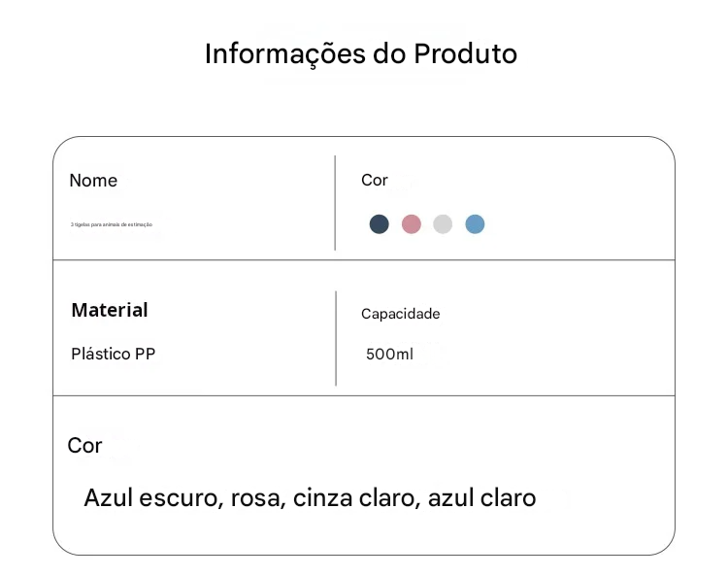Click the "Capacidade" label

point(401,314)
